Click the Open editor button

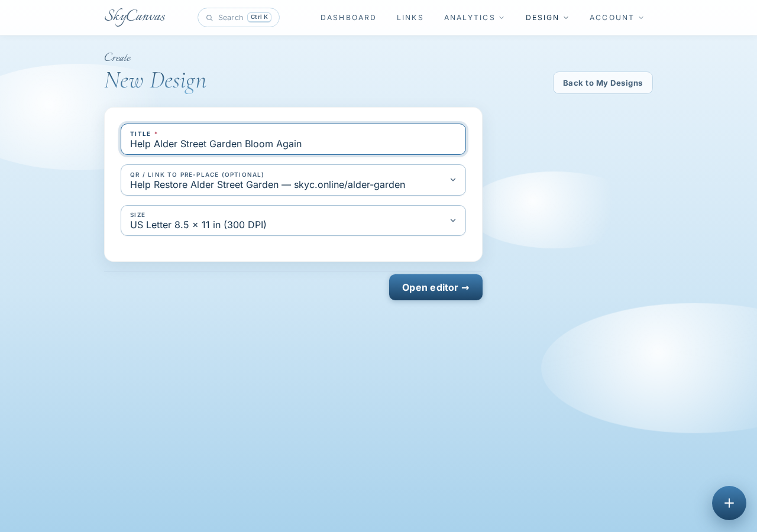click(x=436, y=287)
